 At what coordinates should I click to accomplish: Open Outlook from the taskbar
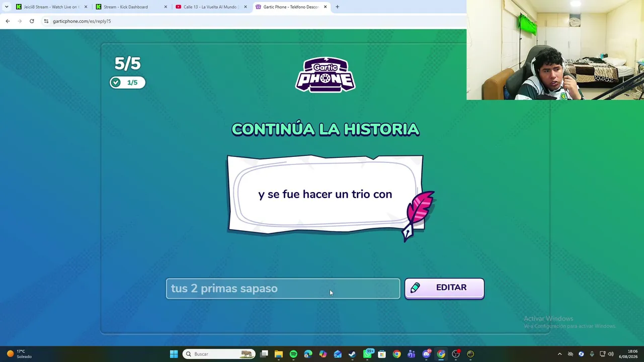[x=338, y=354]
